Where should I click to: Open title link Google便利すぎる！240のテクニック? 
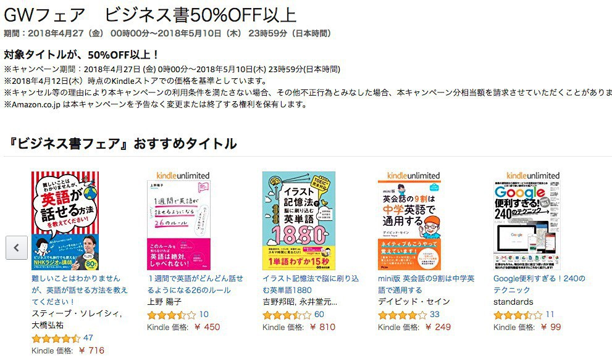[539, 284]
